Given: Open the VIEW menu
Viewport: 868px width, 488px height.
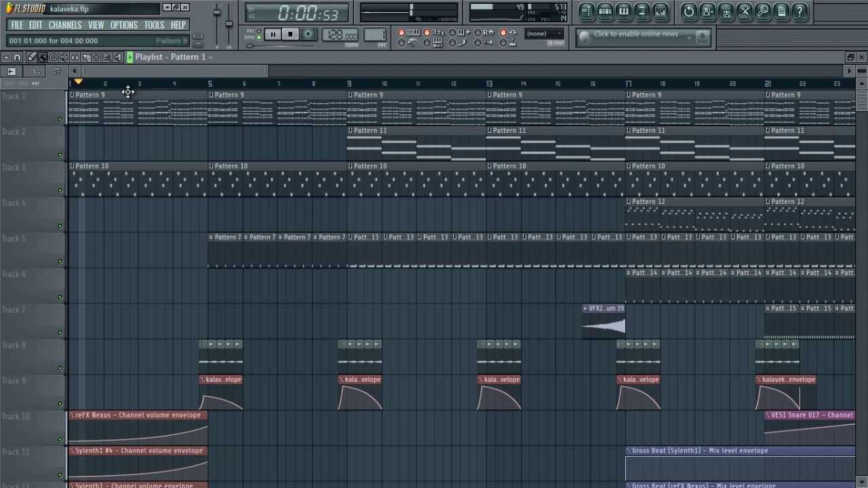Looking at the screenshot, I should click(96, 25).
